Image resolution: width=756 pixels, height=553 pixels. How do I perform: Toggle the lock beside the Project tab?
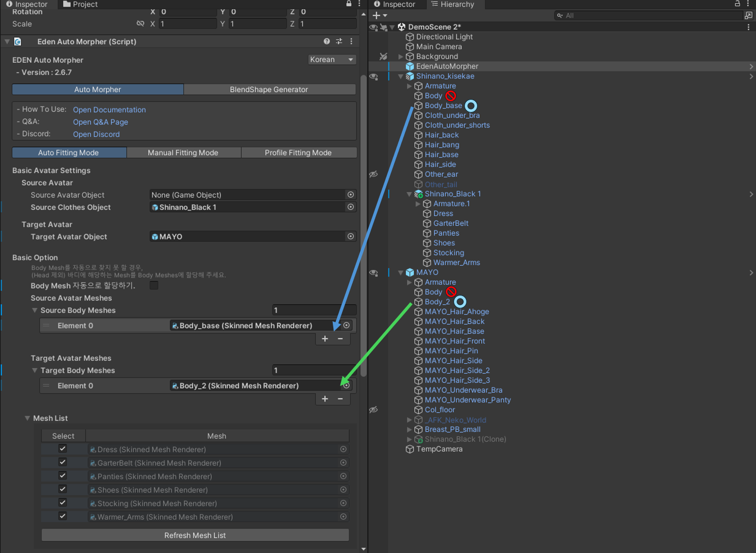point(349,4)
